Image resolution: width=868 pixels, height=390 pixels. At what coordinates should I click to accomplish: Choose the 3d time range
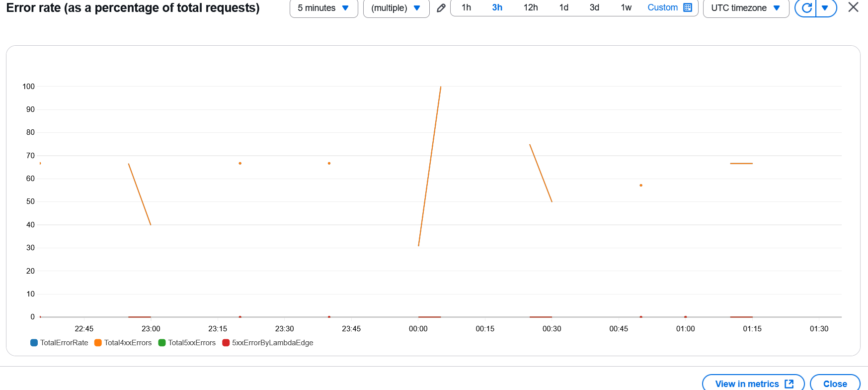(594, 7)
